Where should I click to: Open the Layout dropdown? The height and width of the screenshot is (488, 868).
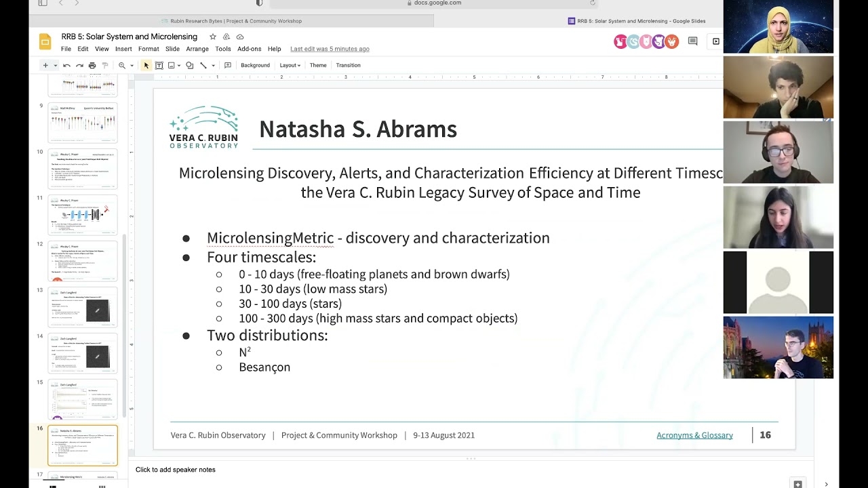tap(290, 65)
